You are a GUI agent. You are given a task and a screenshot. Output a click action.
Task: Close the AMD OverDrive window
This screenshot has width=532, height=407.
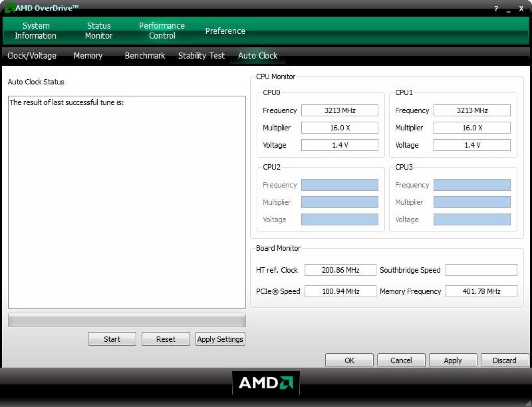click(521, 8)
